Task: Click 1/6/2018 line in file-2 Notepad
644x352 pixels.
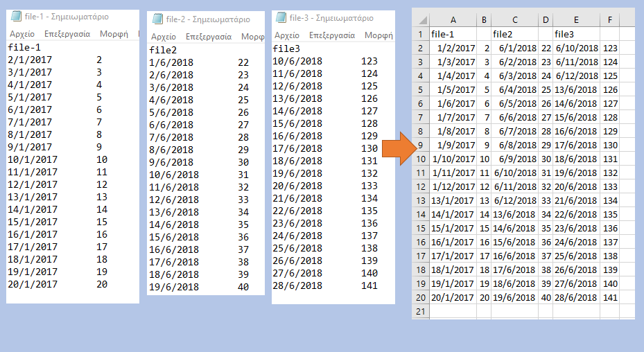Action: (x=171, y=63)
